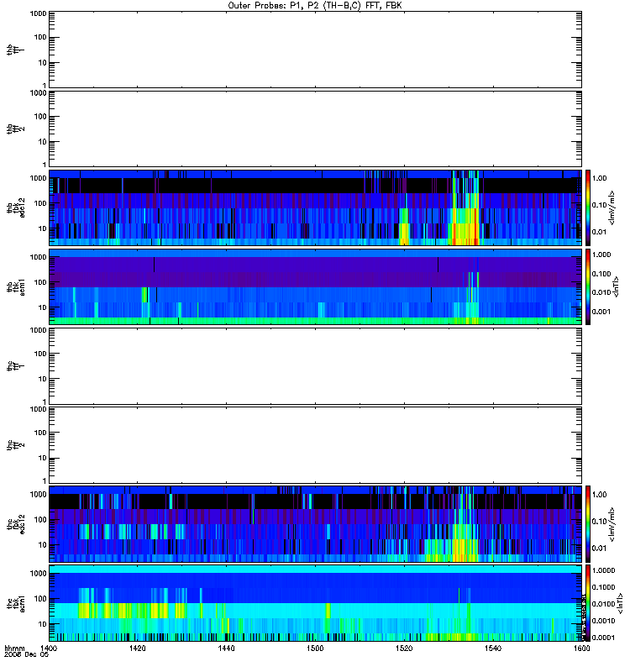Click the 1420 time axis label
The width and height of the screenshot is (630, 672).
[x=137, y=648]
